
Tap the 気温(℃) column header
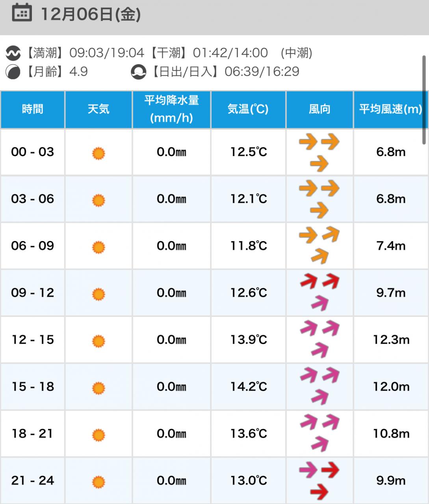(x=248, y=109)
